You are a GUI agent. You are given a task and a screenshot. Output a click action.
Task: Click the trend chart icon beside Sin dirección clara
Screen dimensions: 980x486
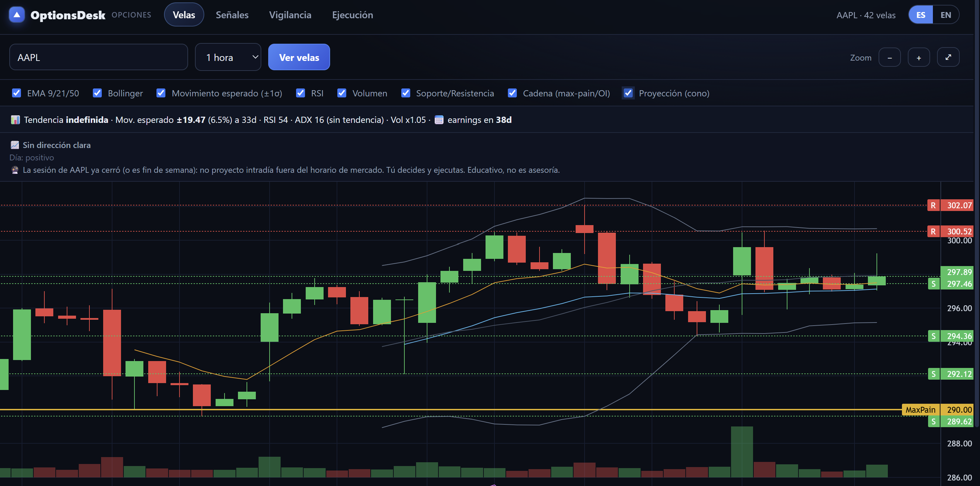pos(15,145)
